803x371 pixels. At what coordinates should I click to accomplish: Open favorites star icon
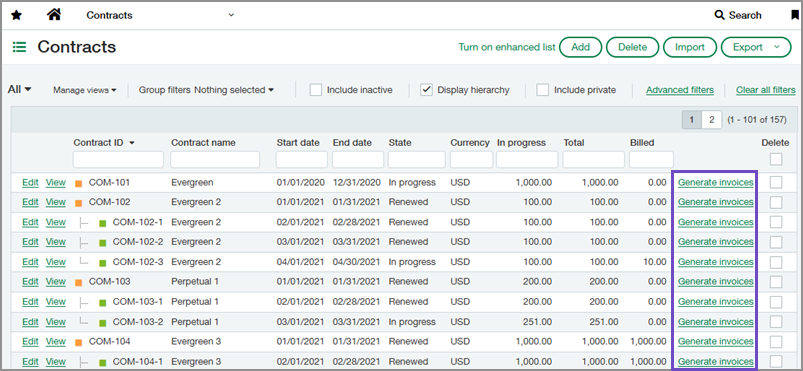[16, 15]
